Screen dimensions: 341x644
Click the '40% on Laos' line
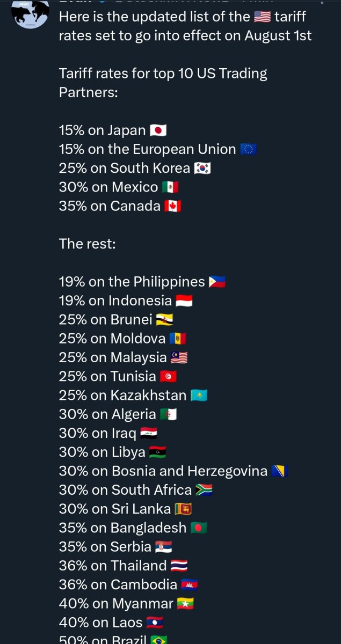(100, 623)
